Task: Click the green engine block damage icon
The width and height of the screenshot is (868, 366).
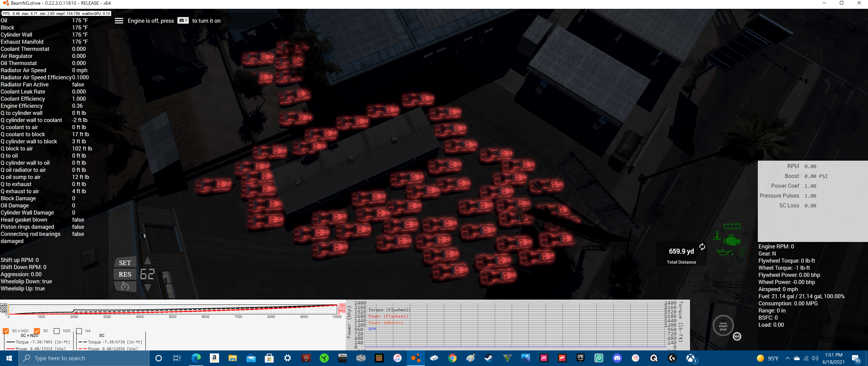Action: click(x=732, y=240)
